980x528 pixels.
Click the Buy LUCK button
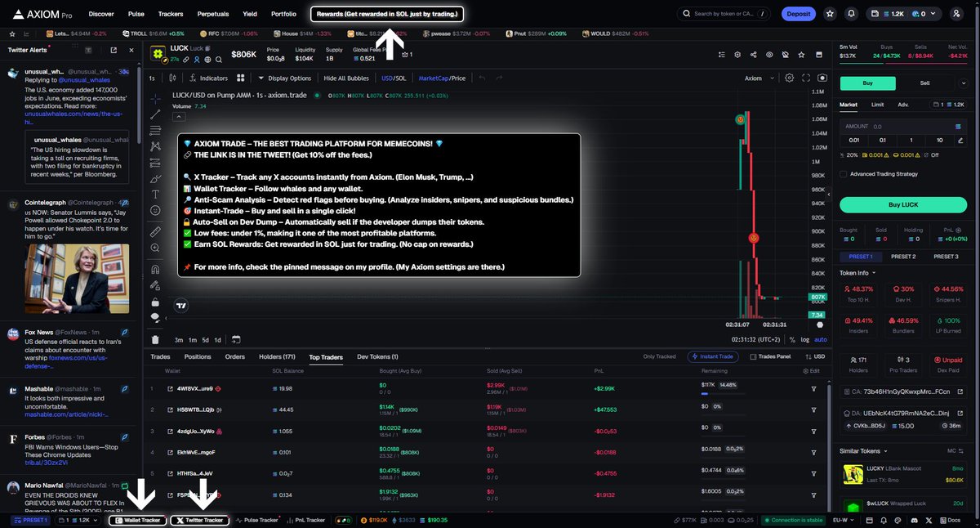[903, 204]
